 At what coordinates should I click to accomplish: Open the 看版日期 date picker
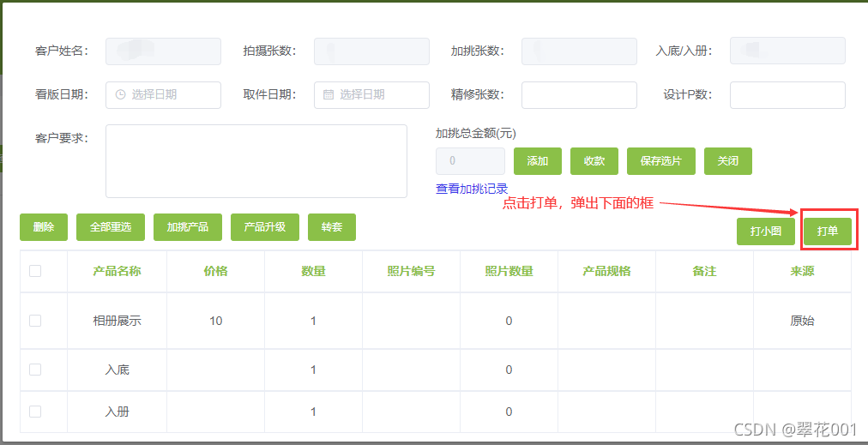pyautogui.click(x=163, y=94)
